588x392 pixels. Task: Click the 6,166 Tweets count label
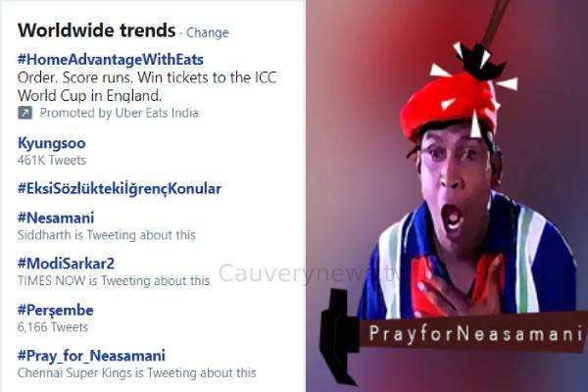(x=53, y=327)
